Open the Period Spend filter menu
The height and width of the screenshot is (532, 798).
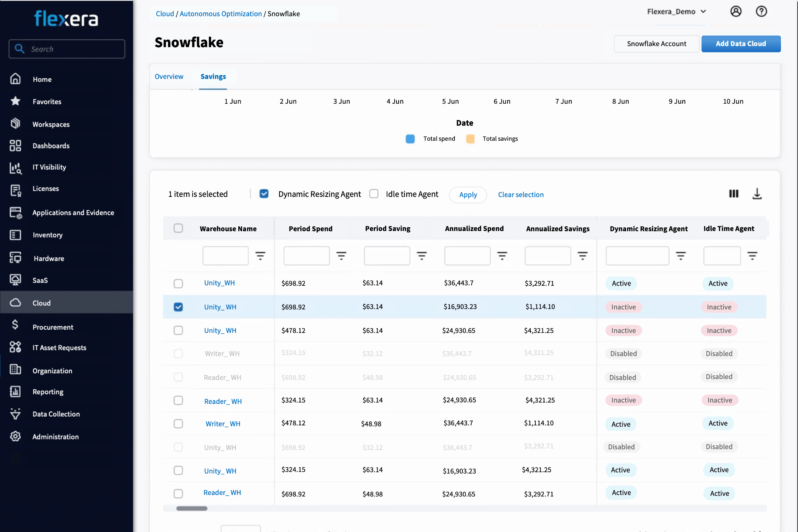341,256
